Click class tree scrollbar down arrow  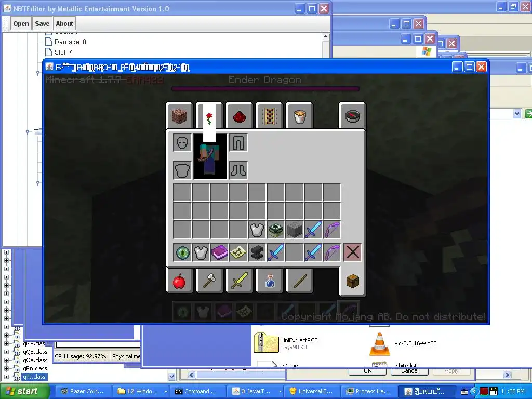tap(171, 376)
